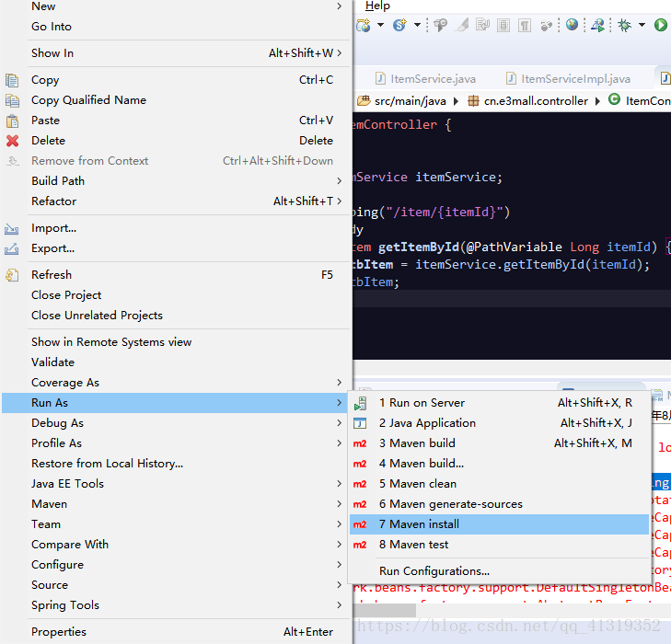Expand the Spring Tools submenu arrow
This screenshot has height=644, width=671.
pos(340,605)
